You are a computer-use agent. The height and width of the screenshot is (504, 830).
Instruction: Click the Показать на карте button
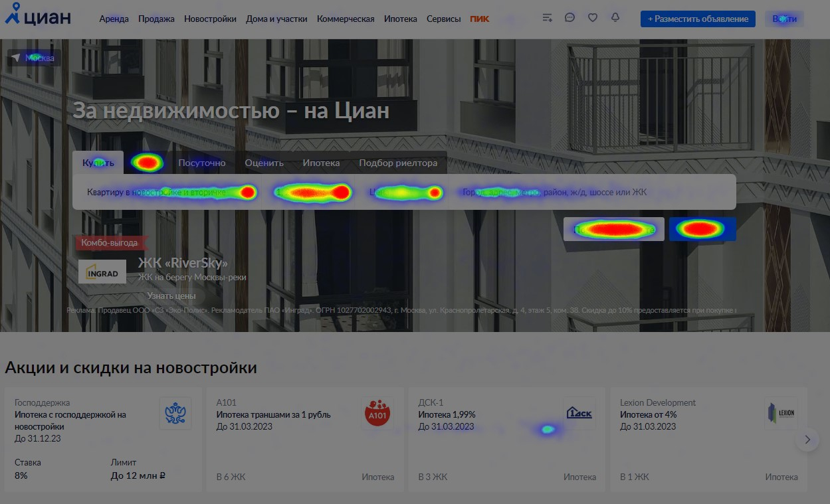pyautogui.click(x=614, y=229)
